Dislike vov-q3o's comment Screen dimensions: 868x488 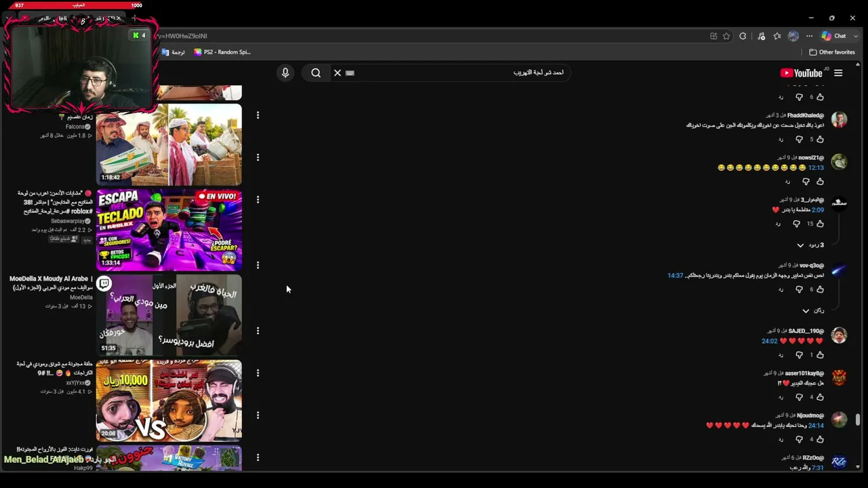799,289
